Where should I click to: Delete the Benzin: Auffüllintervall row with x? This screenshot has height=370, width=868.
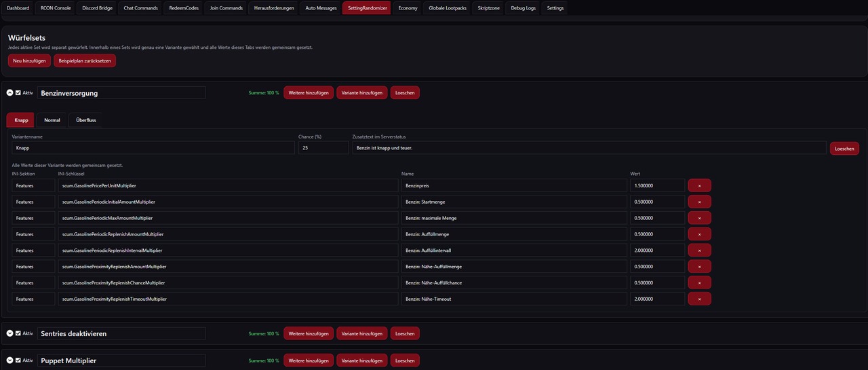699,251
